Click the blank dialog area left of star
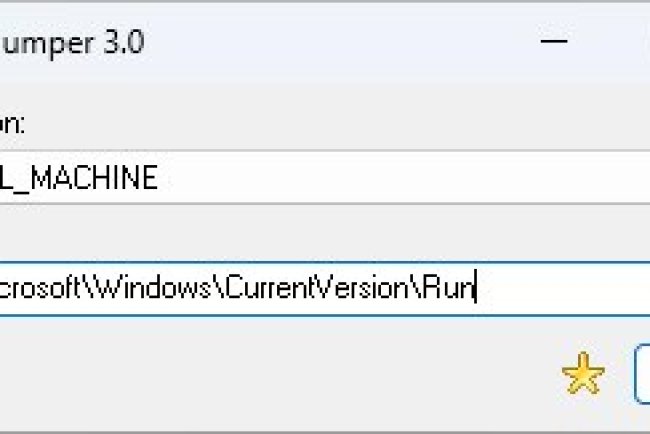This screenshot has width=650, height=434. [300, 375]
